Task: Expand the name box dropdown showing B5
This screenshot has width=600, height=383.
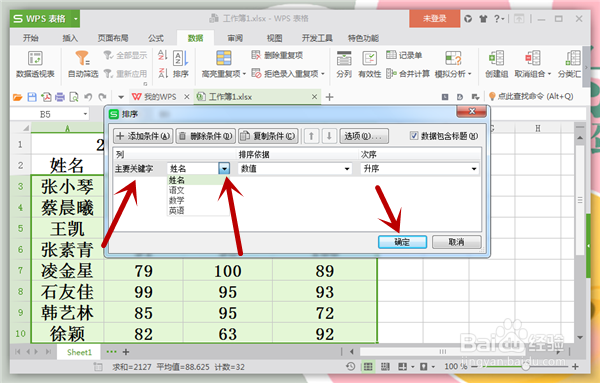Action: point(85,114)
